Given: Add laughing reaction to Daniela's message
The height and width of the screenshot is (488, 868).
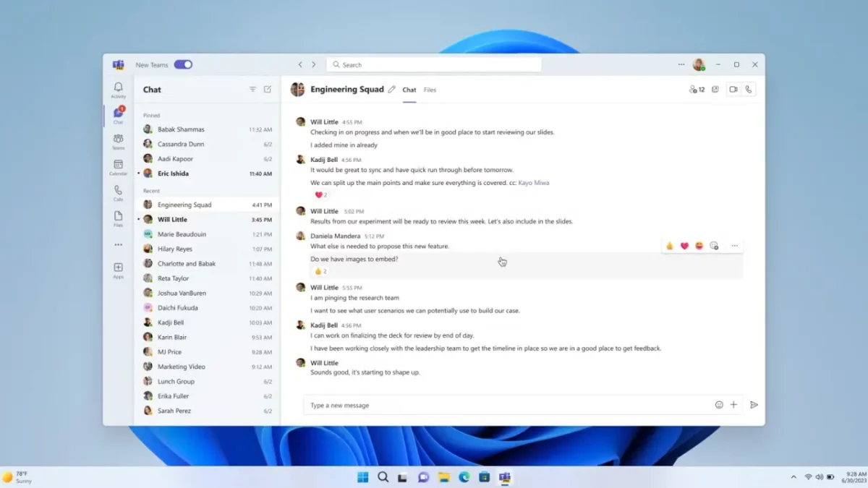Looking at the screenshot, I should point(699,245).
